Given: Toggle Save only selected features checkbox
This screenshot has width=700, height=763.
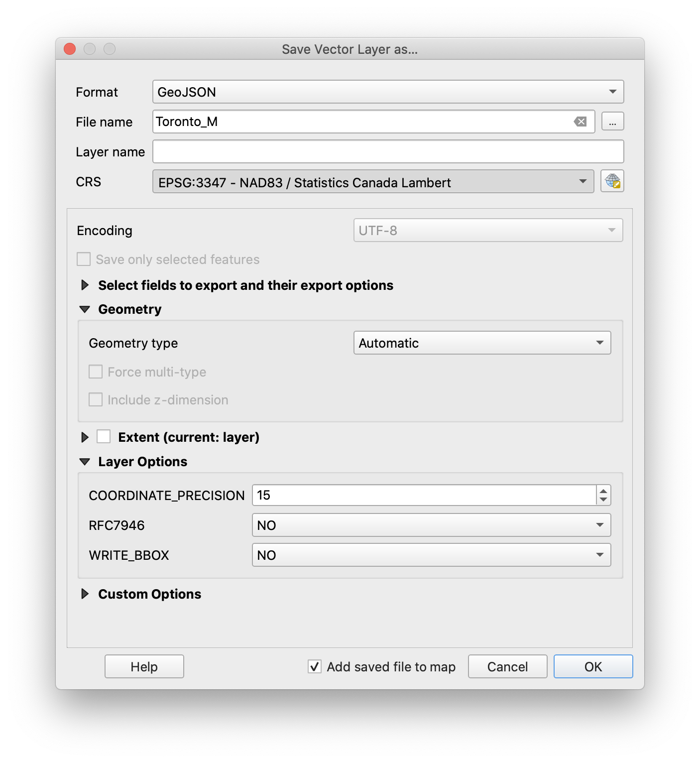Looking at the screenshot, I should (84, 259).
